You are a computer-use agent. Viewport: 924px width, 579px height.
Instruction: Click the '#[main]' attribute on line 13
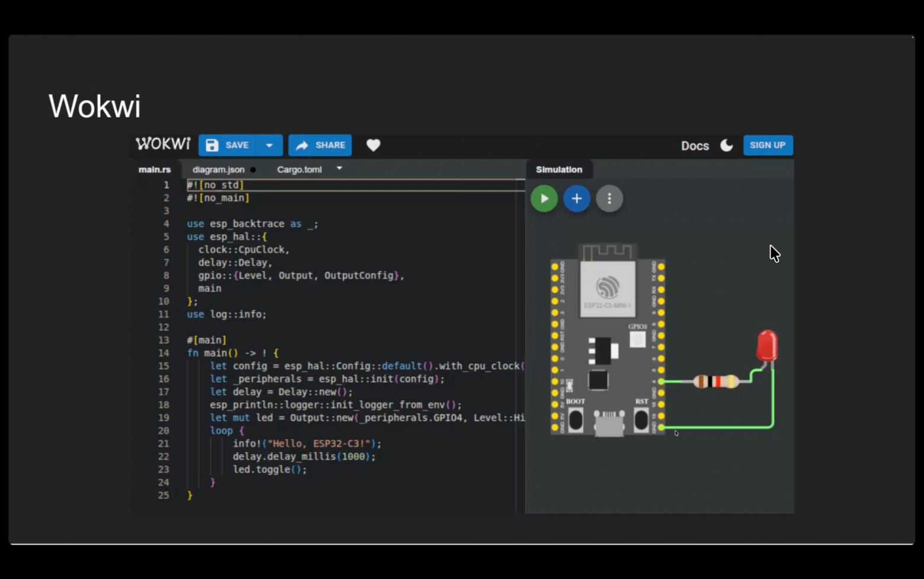click(207, 340)
